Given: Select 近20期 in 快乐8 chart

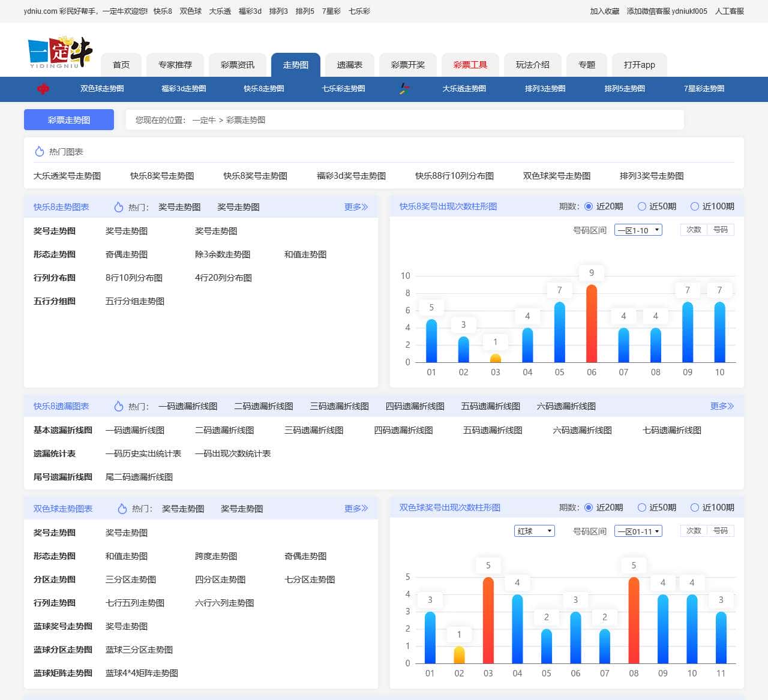Looking at the screenshot, I should pos(589,206).
